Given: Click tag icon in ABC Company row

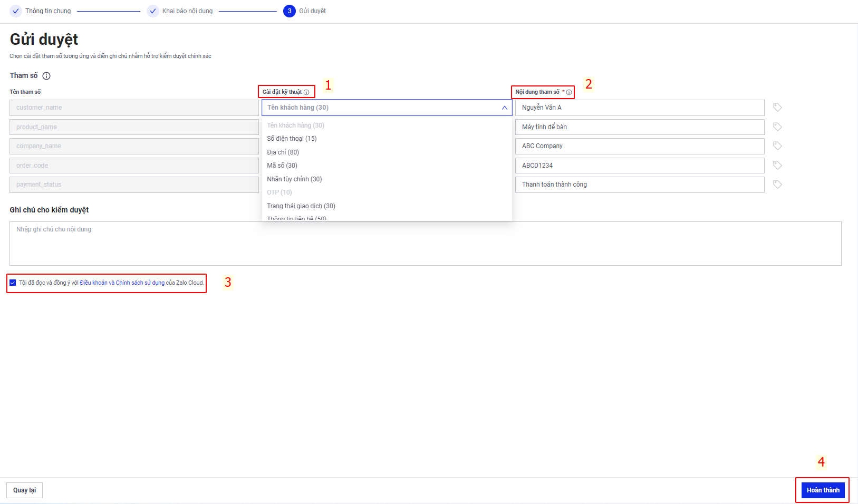Looking at the screenshot, I should pyautogui.click(x=777, y=146).
